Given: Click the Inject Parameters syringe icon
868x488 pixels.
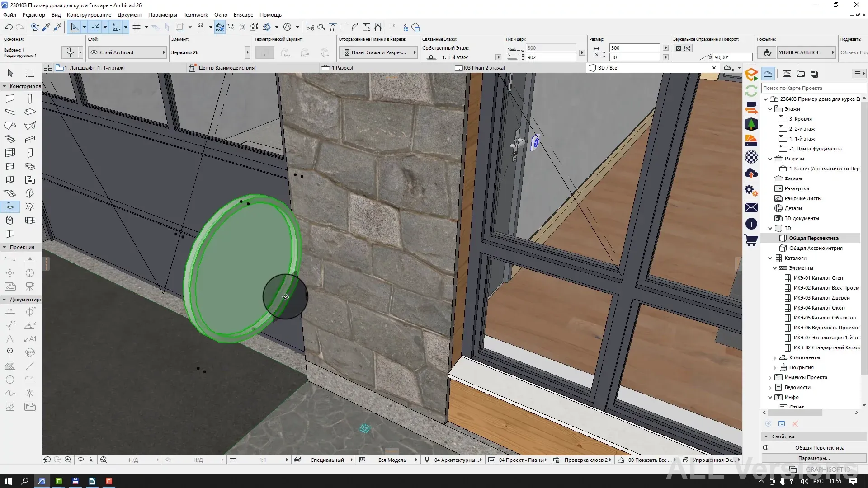Looking at the screenshot, I should pyautogui.click(x=57, y=27).
